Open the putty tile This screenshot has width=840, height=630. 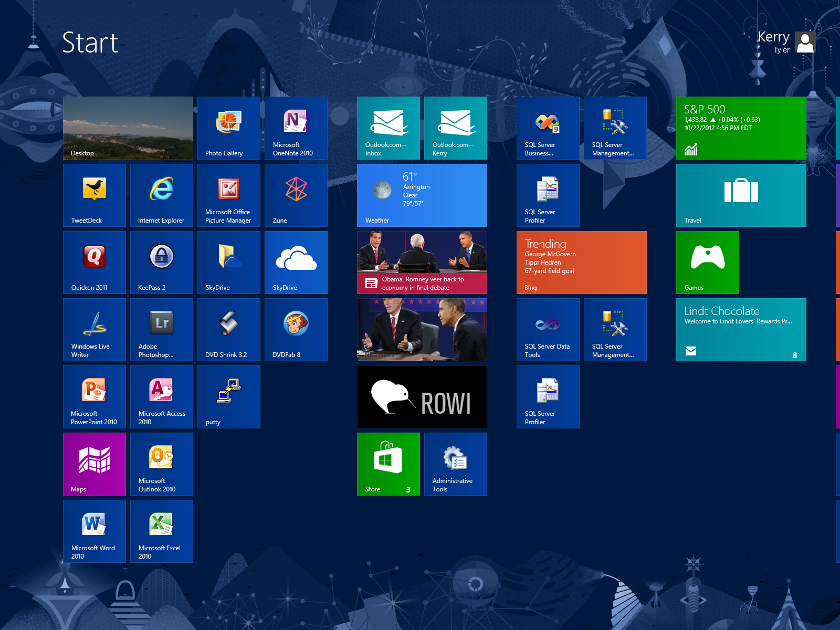[x=229, y=396]
